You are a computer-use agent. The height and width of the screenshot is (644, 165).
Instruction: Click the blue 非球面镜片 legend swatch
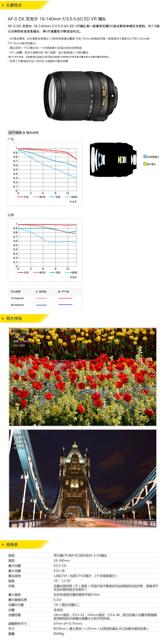(145, 156)
